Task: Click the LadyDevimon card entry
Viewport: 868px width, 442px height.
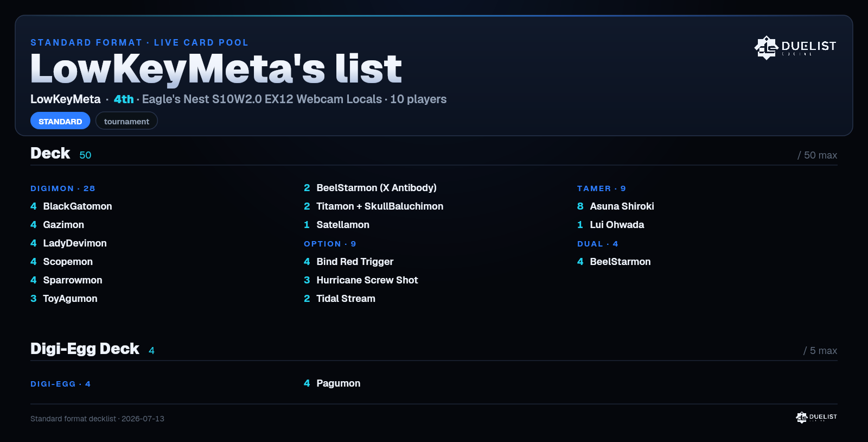Action: pos(68,243)
